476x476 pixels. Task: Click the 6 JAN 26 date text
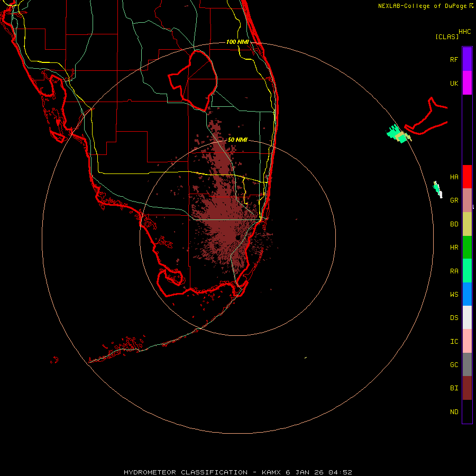[305, 472]
